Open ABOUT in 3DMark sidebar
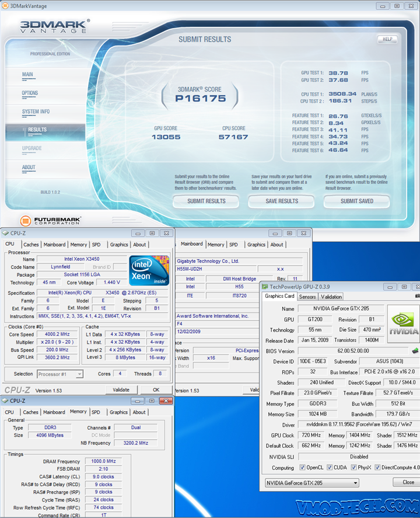 coord(29,168)
